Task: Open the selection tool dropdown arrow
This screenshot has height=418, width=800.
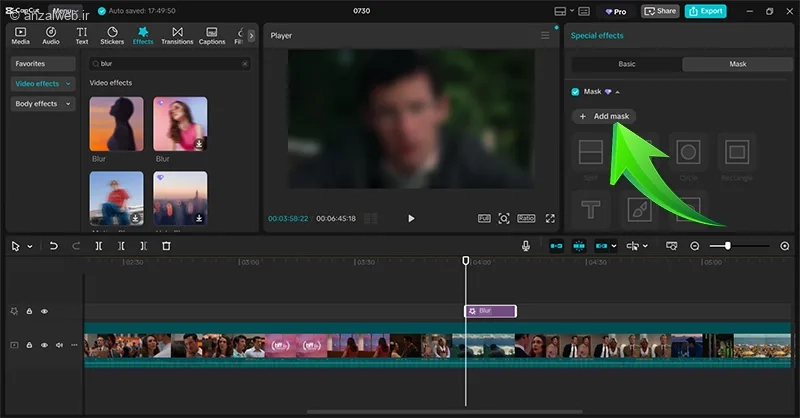Action: [30, 246]
